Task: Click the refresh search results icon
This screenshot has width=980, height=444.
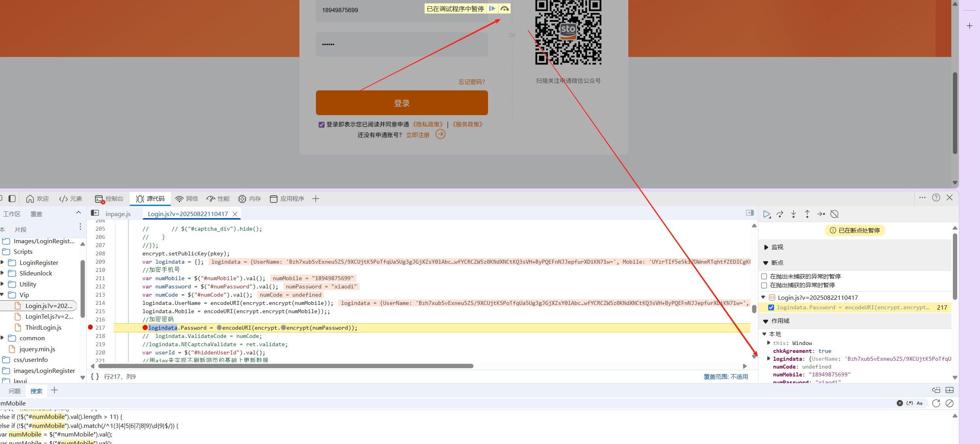Action: click(x=936, y=403)
